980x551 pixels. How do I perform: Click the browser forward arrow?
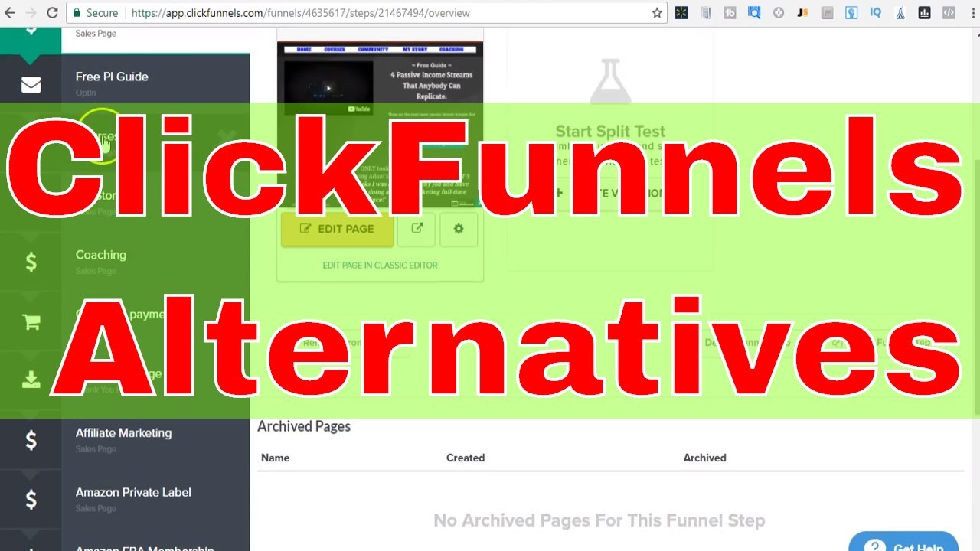31,13
